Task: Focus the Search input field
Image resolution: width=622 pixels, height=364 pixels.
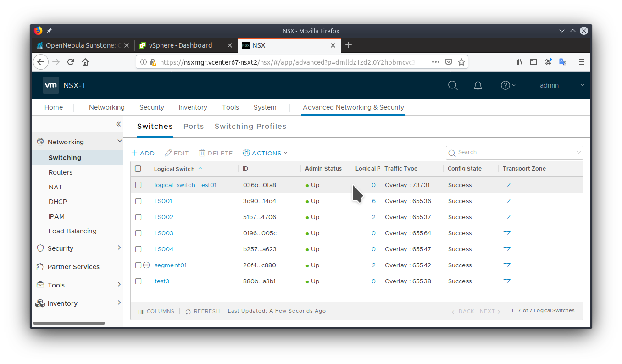Action: (x=514, y=152)
